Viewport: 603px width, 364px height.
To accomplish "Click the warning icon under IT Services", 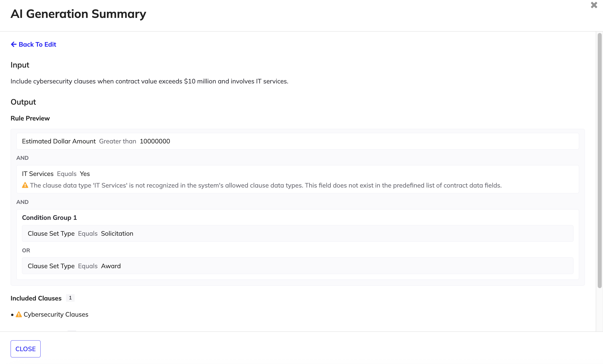I will click(25, 185).
